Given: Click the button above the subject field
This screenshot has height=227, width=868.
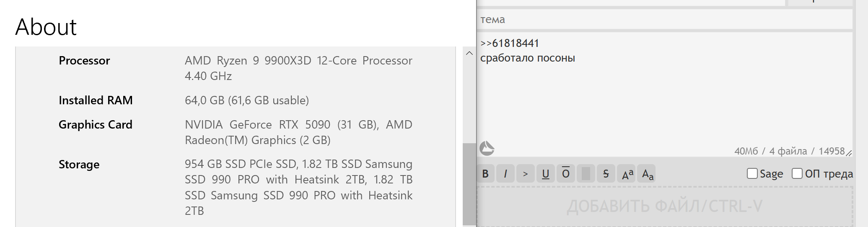Looking at the screenshot, I should pos(820,3).
